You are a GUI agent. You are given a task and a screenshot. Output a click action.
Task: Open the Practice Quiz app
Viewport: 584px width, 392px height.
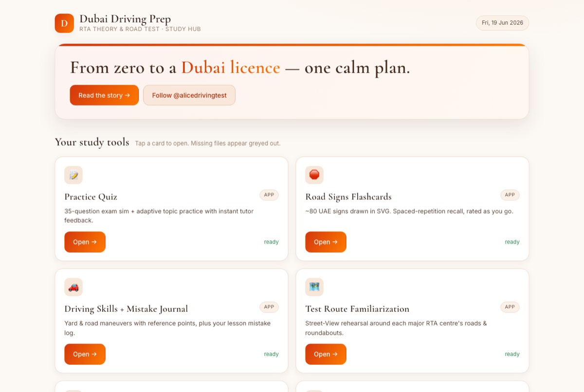pyautogui.click(x=85, y=242)
